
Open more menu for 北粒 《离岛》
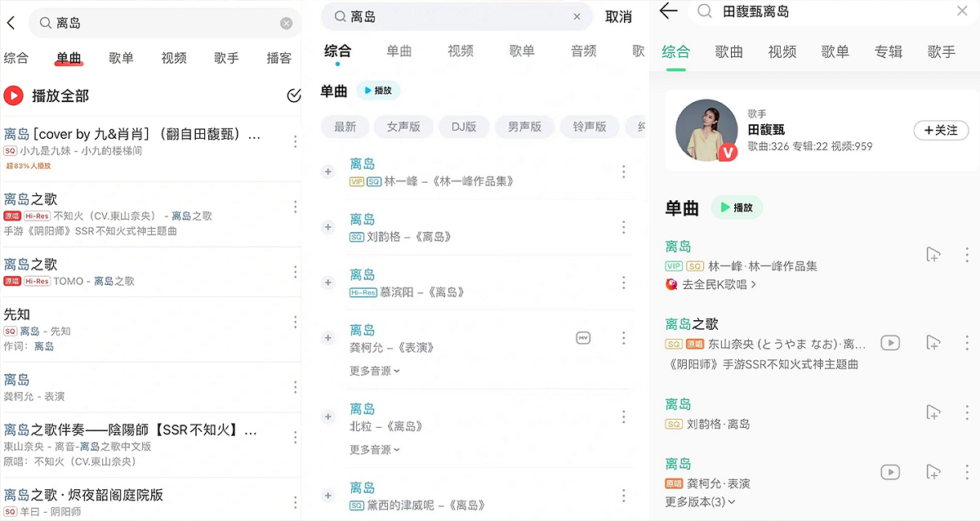point(623,416)
